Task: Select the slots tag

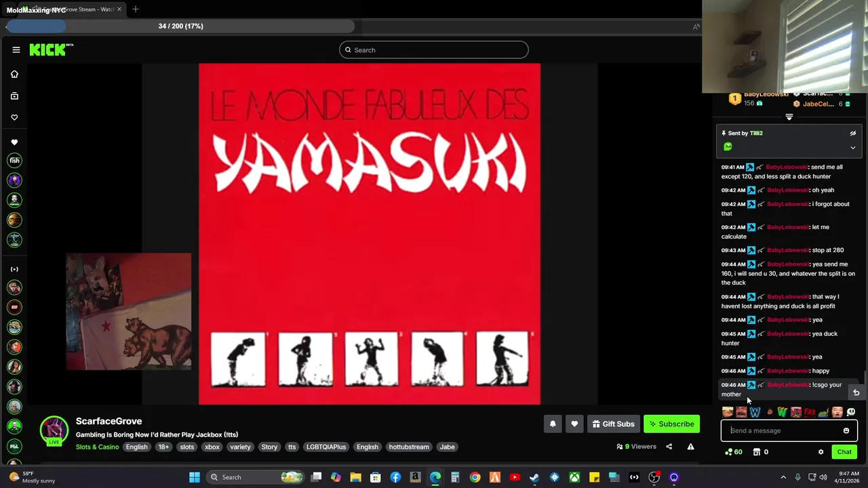Action: 187,447
